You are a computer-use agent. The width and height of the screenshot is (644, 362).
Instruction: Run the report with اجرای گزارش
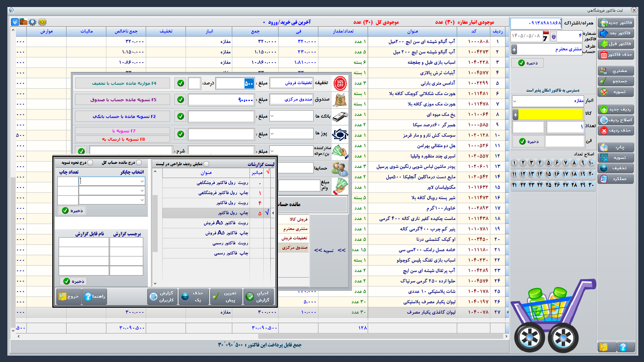pyautogui.click(x=259, y=297)
